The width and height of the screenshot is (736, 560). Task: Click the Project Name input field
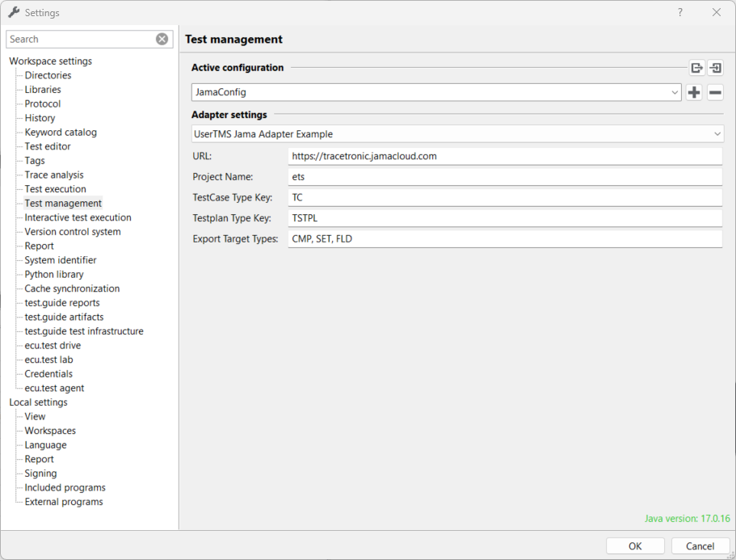point(505,177)
